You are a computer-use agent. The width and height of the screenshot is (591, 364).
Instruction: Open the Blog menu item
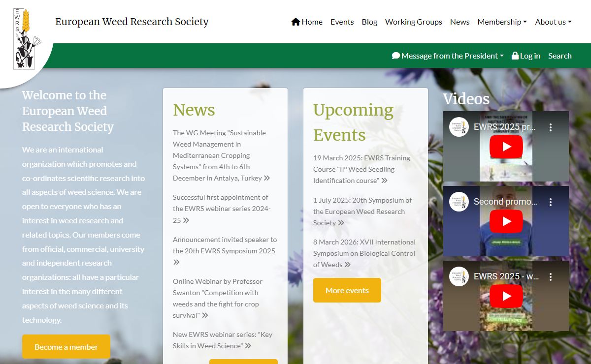coord(369,22)
